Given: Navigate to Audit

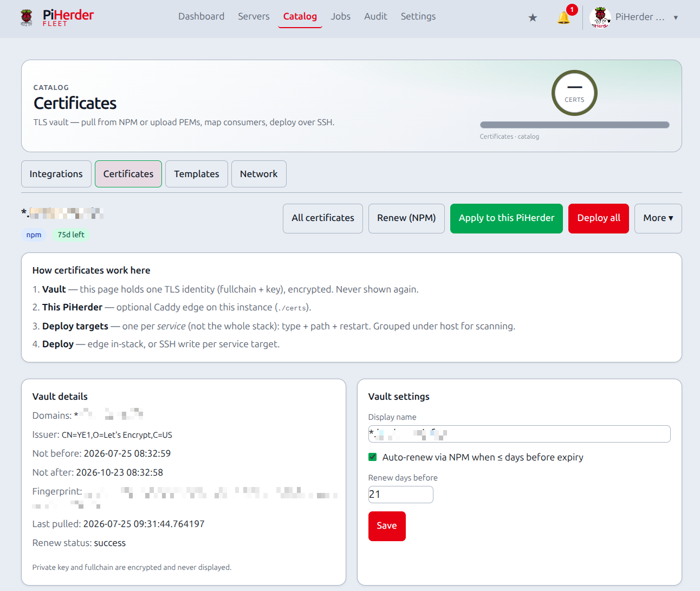Looking at the screenshot, I should tap(375, 16).
